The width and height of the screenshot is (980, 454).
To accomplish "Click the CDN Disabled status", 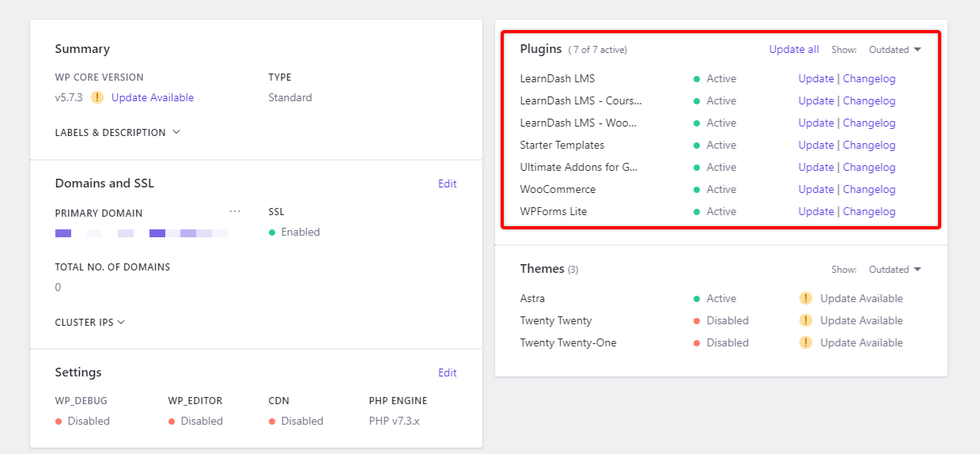I will (x=296, y=421).
